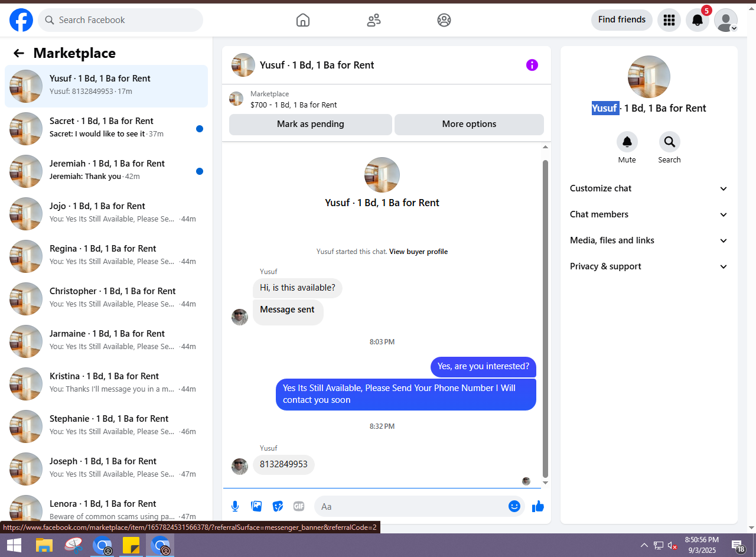Open Joseph's conversation
This screenshot has height=557, width=756.
coord(106,469)
